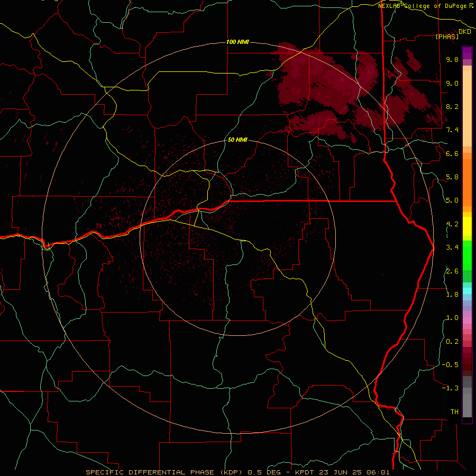Click the -1.3 value on the color scale
This screenshot has width=476, height=476.
450,388
